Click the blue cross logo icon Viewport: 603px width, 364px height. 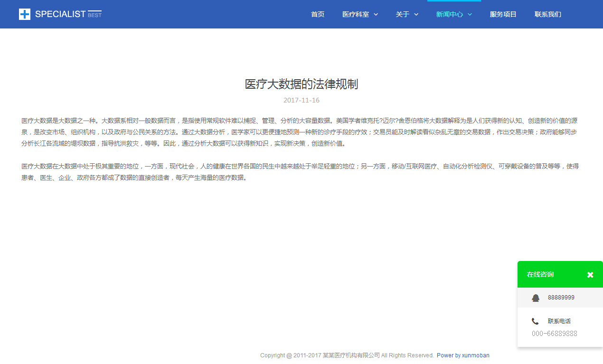(x=25, y=14)
